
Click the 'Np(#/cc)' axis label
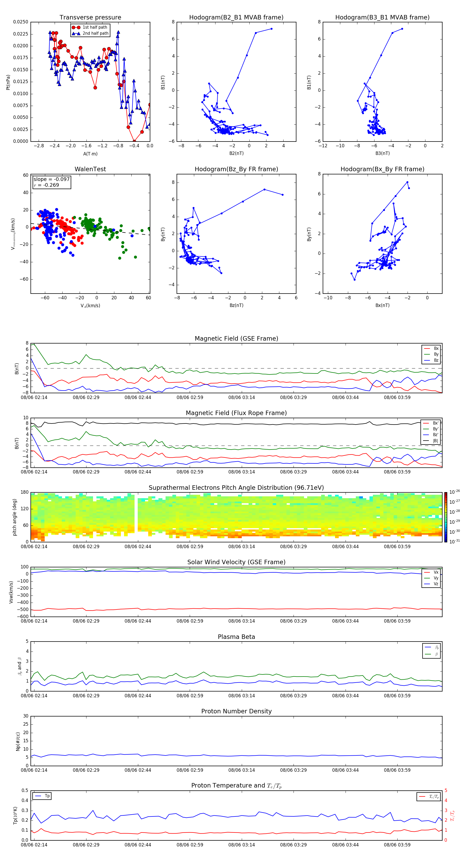click(18, 741)
